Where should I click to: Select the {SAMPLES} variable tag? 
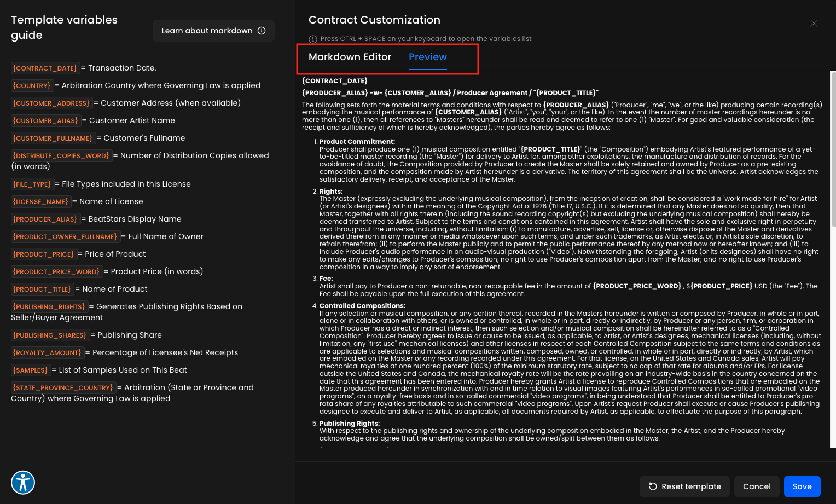coord(31,370)
